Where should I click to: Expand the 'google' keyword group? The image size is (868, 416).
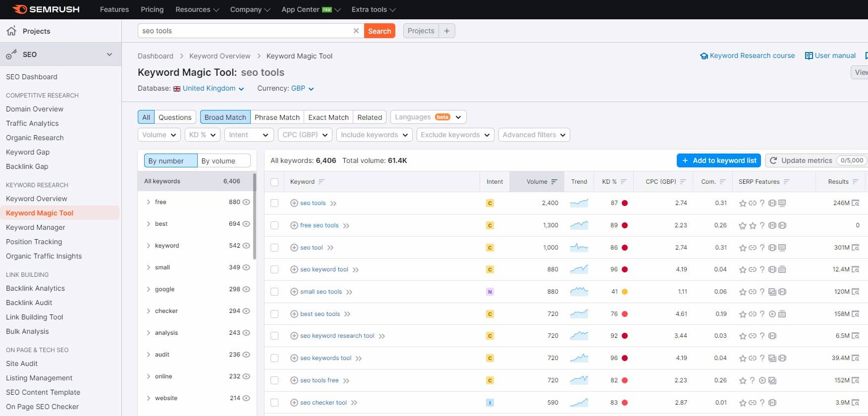(x=148, y=289)
